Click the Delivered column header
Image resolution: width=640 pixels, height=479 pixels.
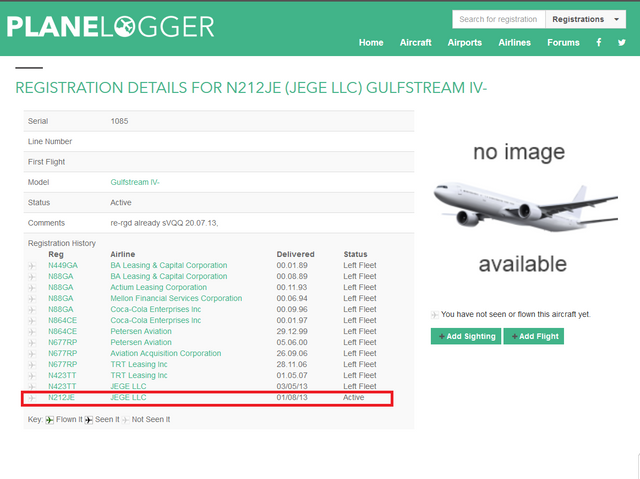[296, 254]
